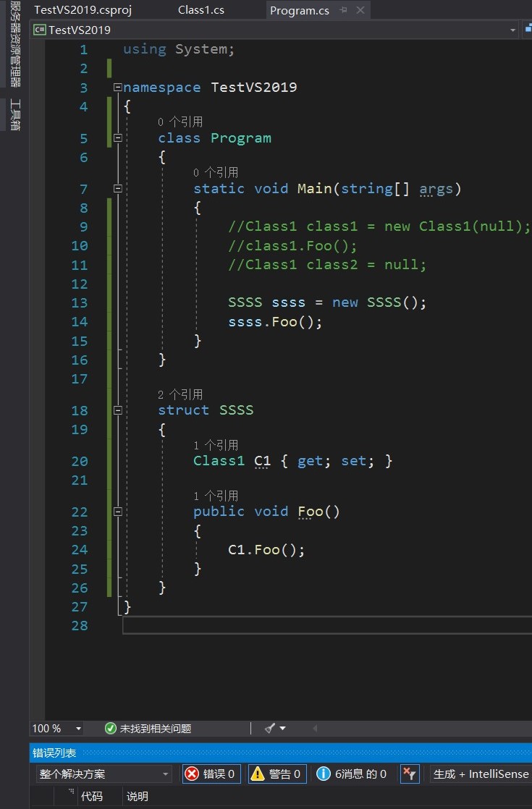
Task: Select the Program.cs tab
Action: 299,10
